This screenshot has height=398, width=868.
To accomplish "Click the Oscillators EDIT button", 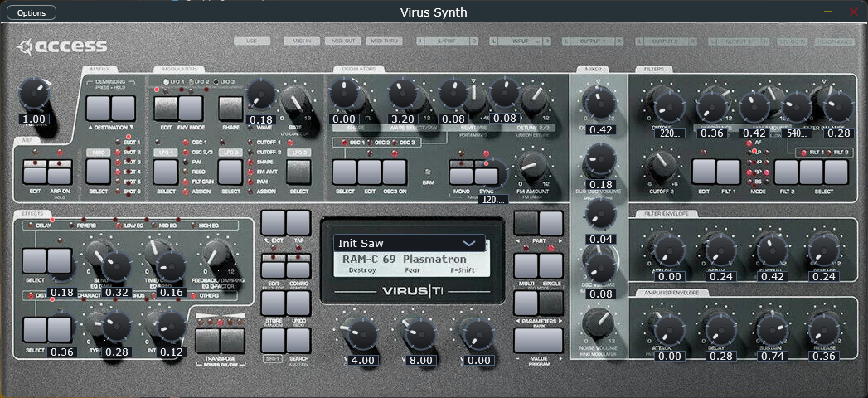I will (369, 172).
